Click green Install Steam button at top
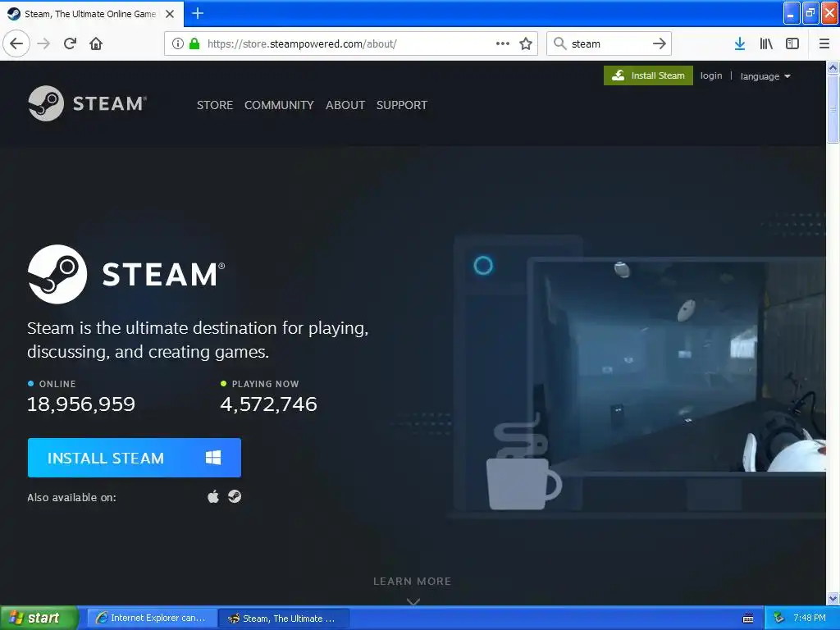This screenshot has width=840, height=630. point(648,75)
